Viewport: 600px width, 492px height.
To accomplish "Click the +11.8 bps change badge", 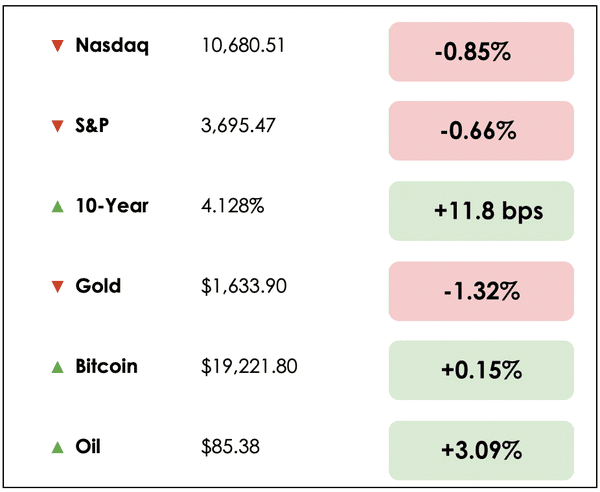I will [x=480, y=211].
